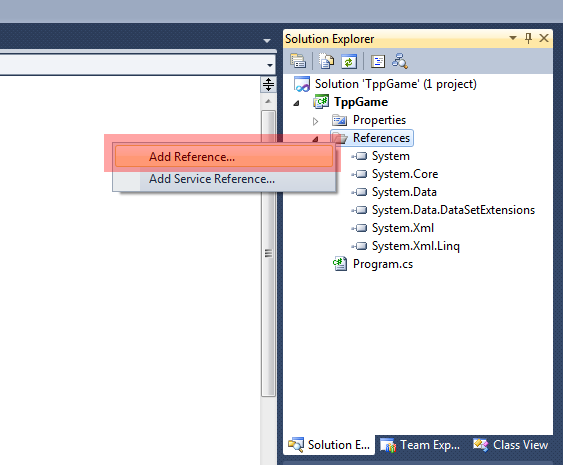Click the editor vertical scrollbar thumb
Image resolution: width=563 pixels, height=465 pixels.
[268, 253]
